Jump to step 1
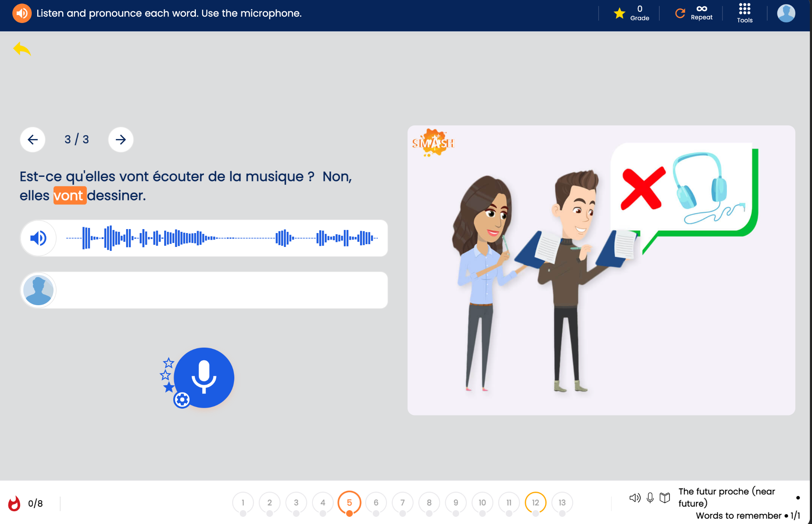 (243, 503)
